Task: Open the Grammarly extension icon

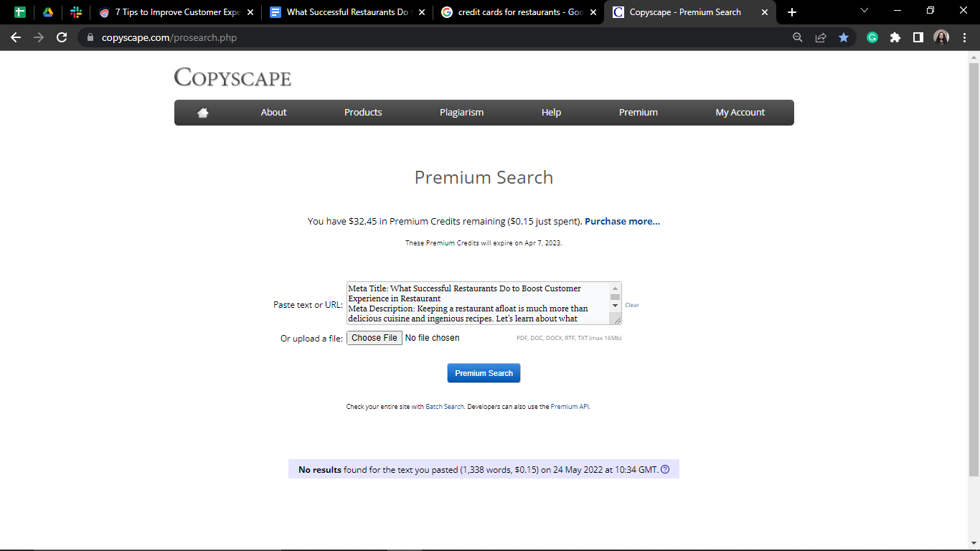Action: (872, 37)
